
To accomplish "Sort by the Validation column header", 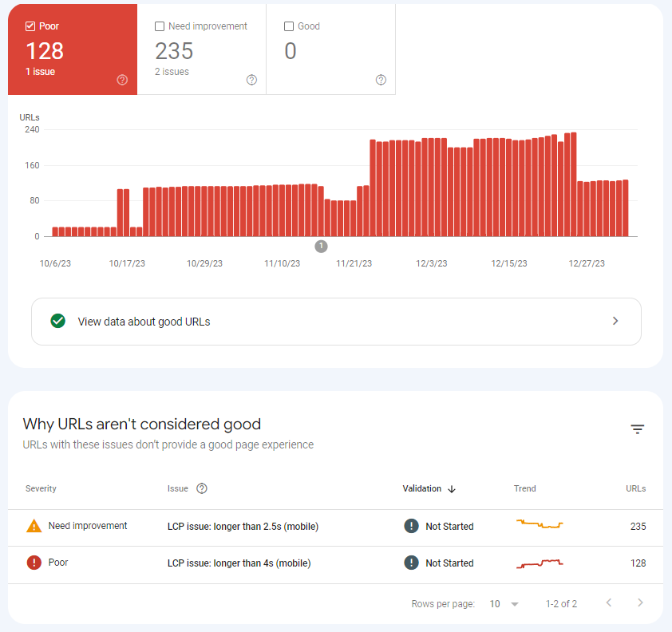I will coord(421,488).
